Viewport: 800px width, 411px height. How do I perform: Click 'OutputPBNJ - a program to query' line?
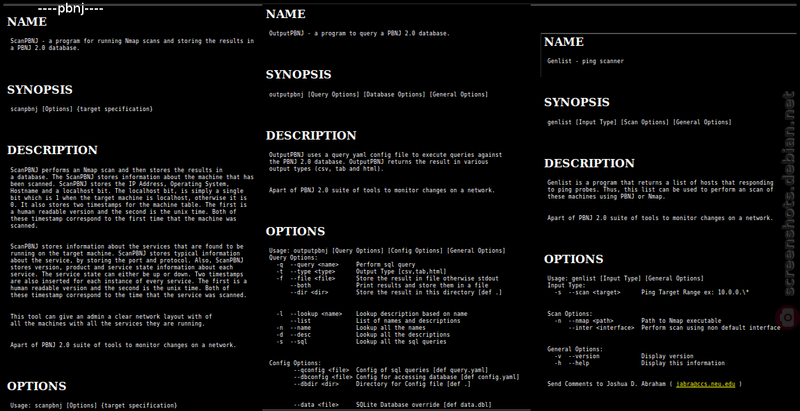click(359, 33)
